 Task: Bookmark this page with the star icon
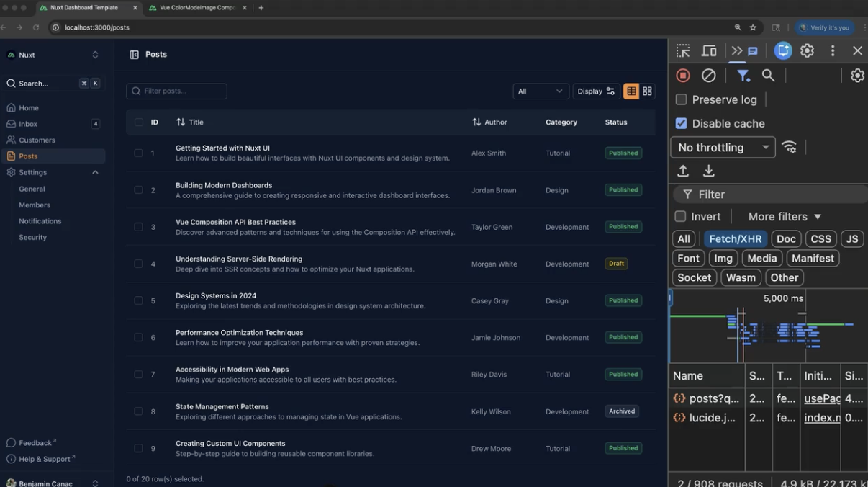pyautogui.click(x=753, y=27)
